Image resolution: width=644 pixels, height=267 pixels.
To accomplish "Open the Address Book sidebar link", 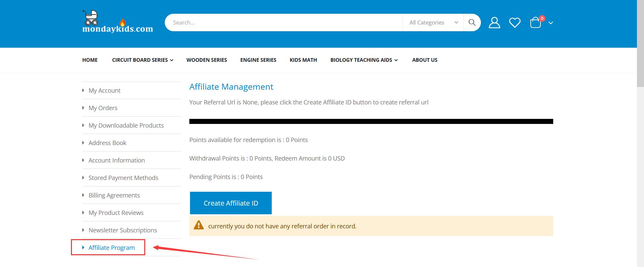I will coord(107,143).
